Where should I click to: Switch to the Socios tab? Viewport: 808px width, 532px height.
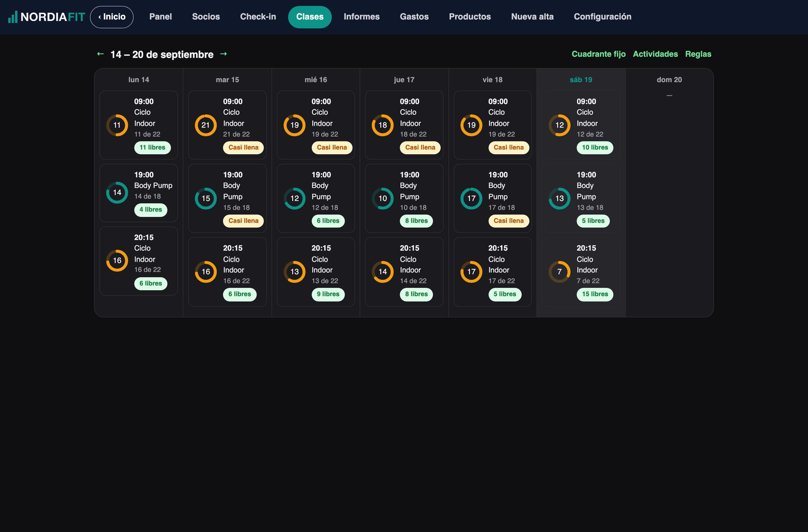click(x=206, y=17)
